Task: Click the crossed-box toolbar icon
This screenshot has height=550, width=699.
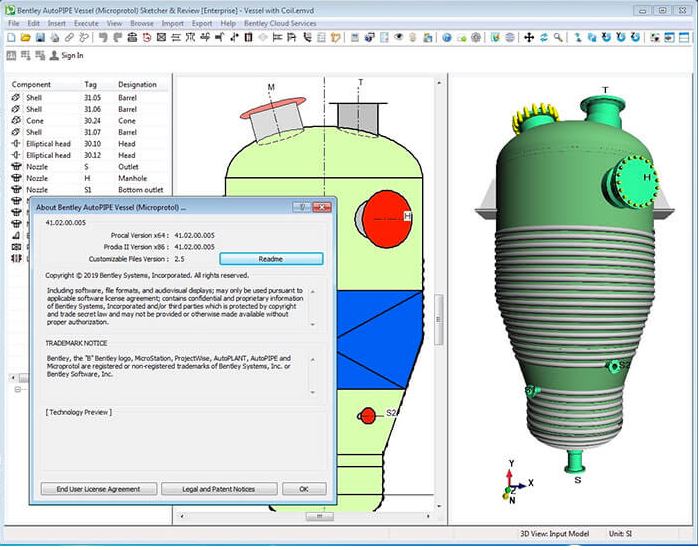Action: pyautogui.click(x=161, y=38)
